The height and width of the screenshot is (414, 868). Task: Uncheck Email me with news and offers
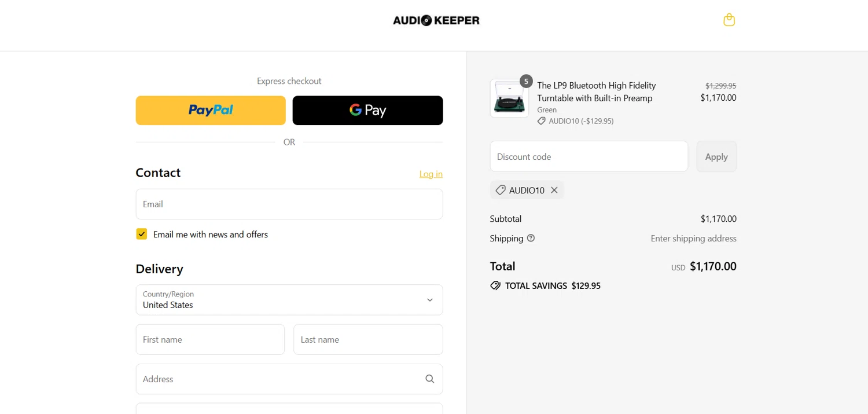tap(142, 234)
